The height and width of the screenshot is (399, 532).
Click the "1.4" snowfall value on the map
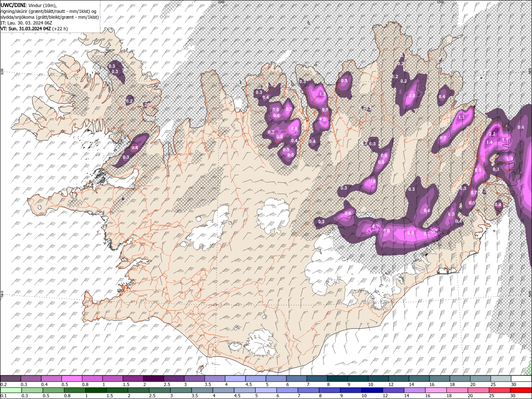489,143
